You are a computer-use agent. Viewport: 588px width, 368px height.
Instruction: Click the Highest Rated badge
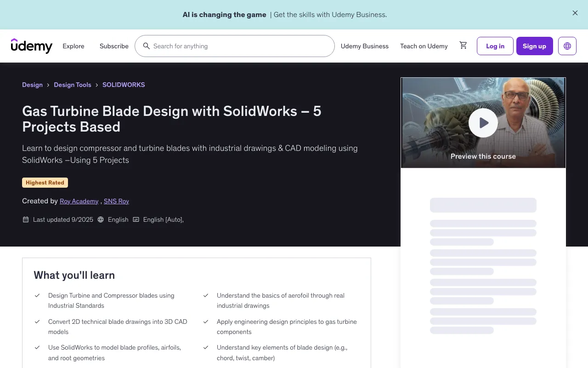pos(45,183)
